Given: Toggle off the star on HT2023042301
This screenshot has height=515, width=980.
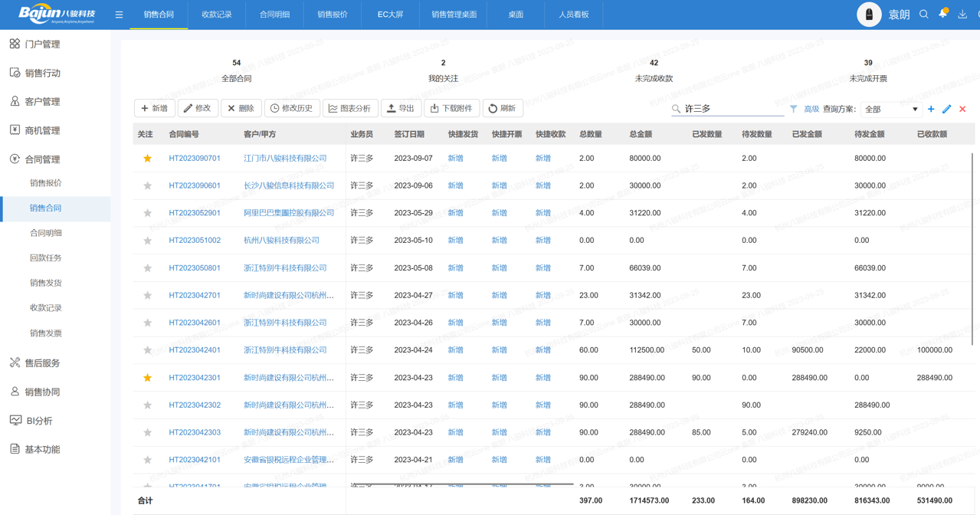Looking at the screenshot, I should click(146, 377).
